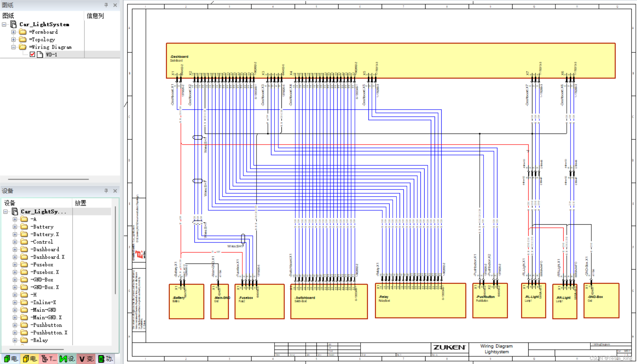Open the yellow 电 device panel icon

pos(29,358)
